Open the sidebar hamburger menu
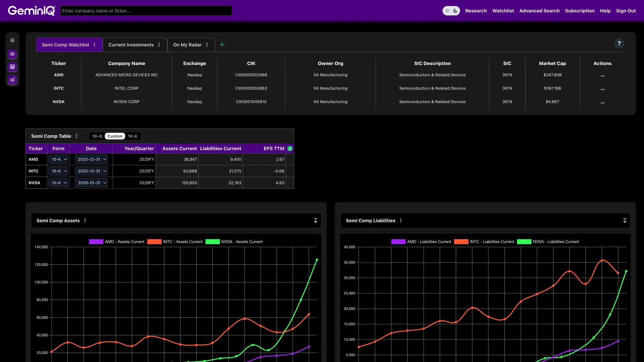Screen dimensions: 644x362 [x=12, y=40]
